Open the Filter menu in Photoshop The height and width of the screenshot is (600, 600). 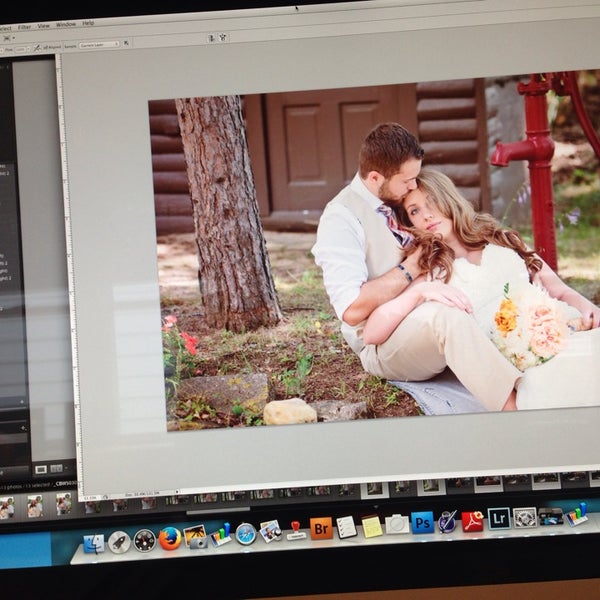pyautogui.click(x=24, y=27)
